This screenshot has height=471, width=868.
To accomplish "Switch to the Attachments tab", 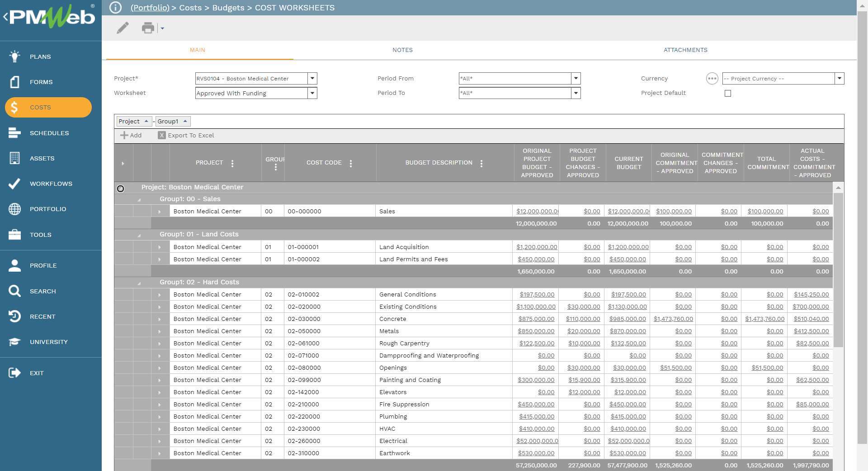I will click(x=685, y=50).
